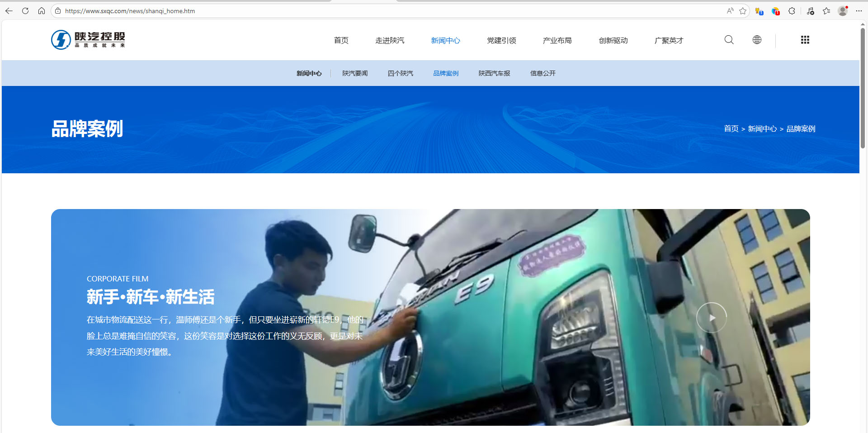Open the favorites list icon
Viewport: 868px width, 433px height.
click(x=826, y=11)
